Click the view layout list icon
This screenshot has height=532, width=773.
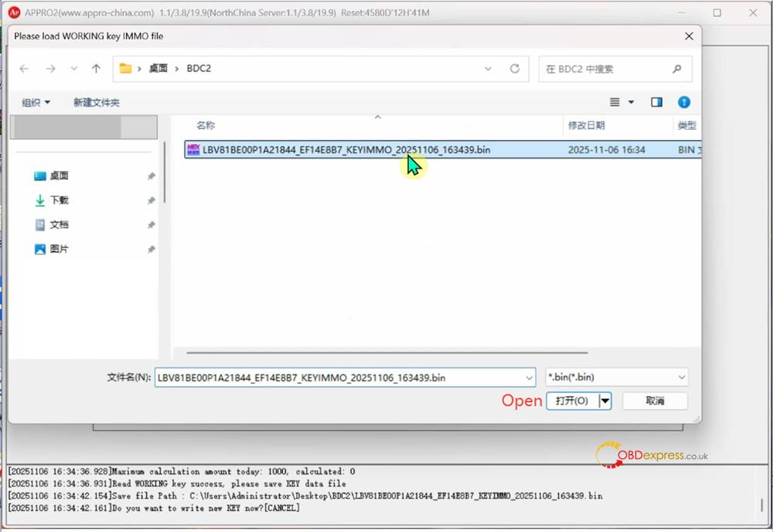(615, 102)
